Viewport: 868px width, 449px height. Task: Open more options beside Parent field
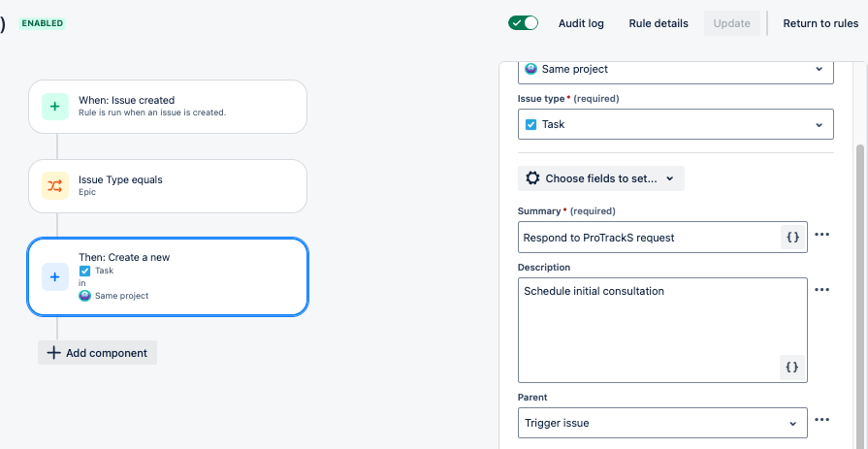tap(822, 420)
